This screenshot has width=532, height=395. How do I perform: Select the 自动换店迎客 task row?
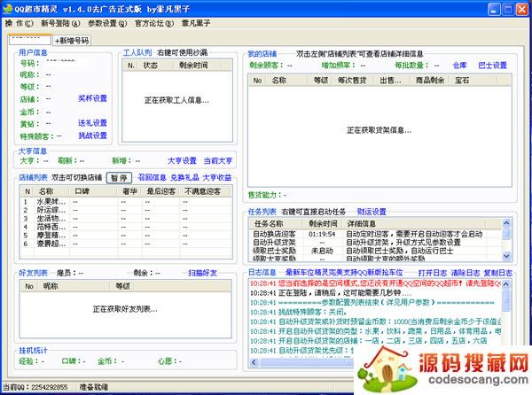click(x=375, y=234)
